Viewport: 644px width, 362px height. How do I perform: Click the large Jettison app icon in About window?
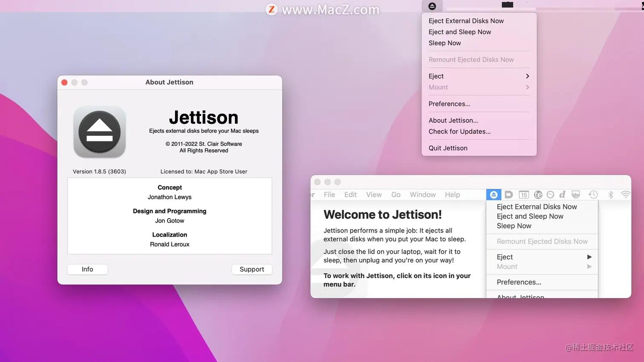click(x=100, y=132)
